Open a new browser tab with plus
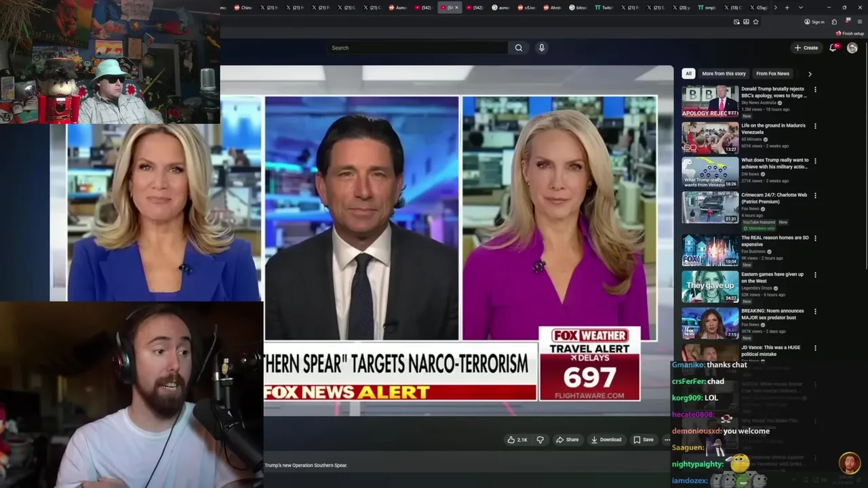The width and height of the screenshot is (868, 488). click(787, 7)
